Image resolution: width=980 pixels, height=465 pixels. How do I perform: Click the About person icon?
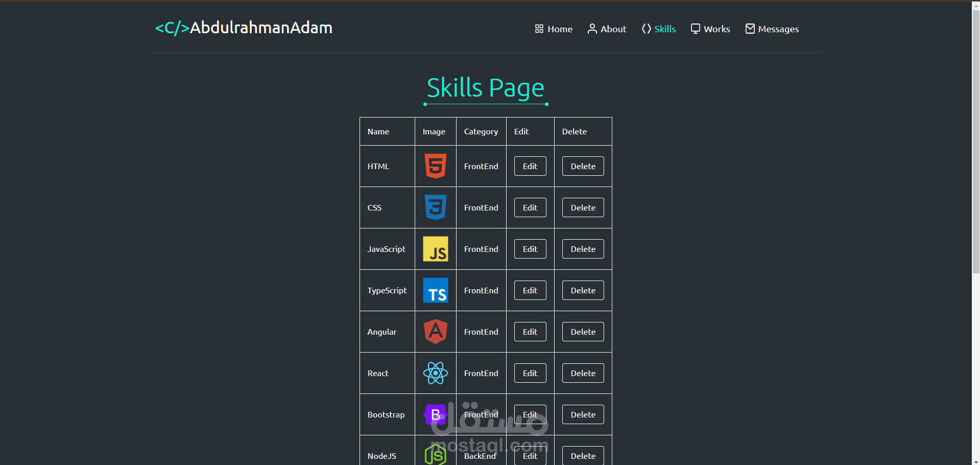coord(592,29)
